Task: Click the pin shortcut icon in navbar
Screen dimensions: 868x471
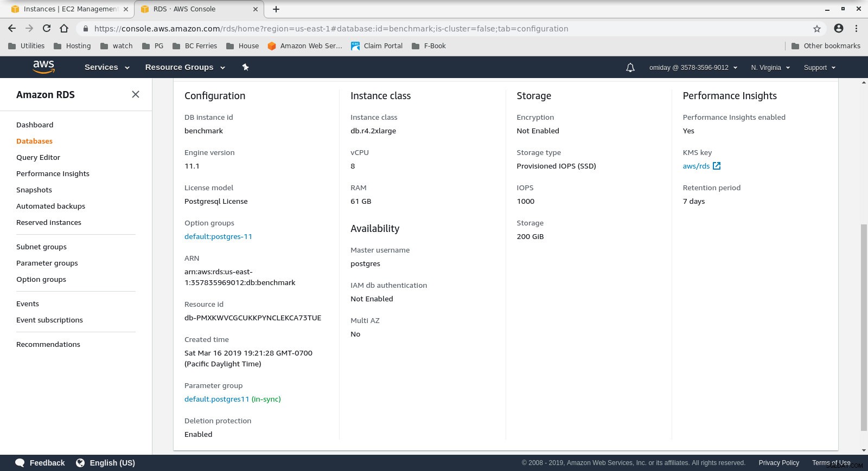Action: pos(245,67)
